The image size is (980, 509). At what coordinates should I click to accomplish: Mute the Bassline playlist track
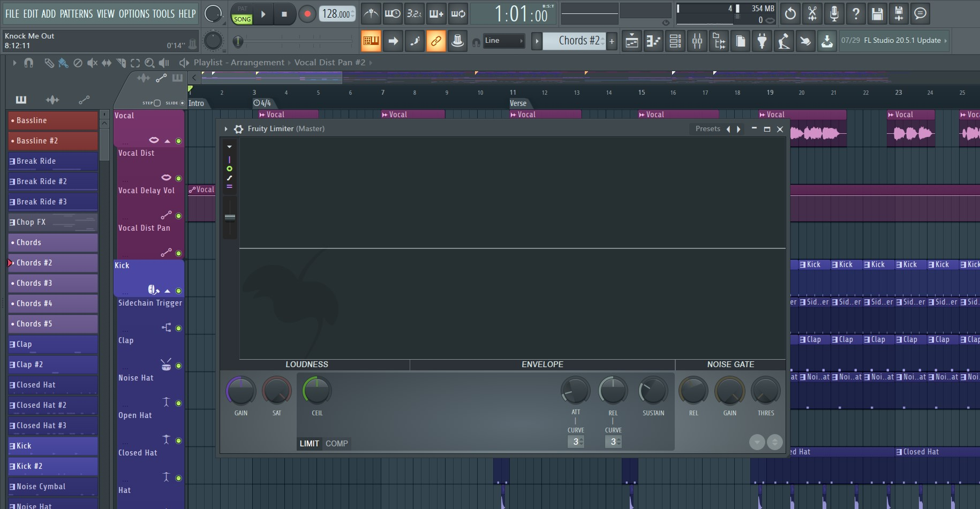(13, 120)
